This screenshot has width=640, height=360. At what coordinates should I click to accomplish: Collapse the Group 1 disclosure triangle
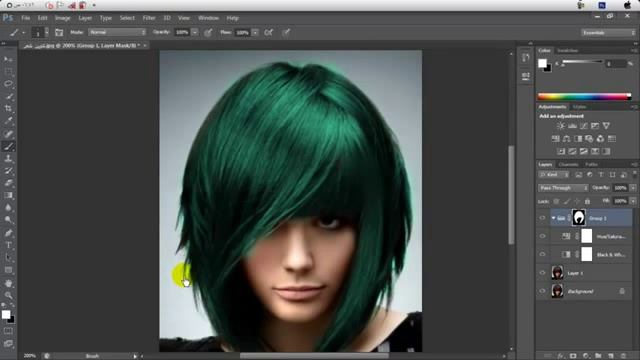pos(553,218)
